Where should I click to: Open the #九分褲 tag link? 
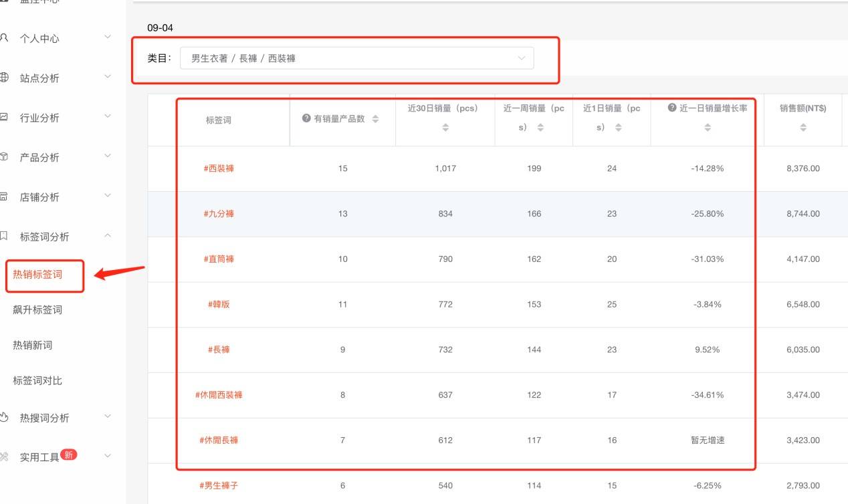[219, 214]
